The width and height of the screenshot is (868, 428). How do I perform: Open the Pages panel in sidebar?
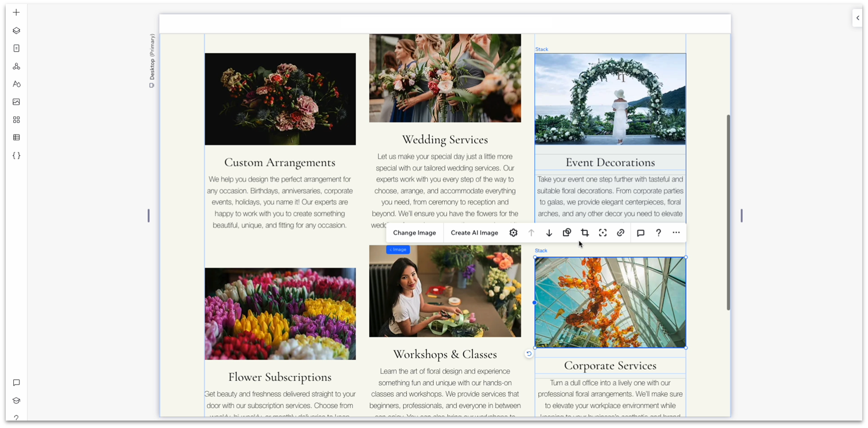pyautogui.click(x=16, y=48)
